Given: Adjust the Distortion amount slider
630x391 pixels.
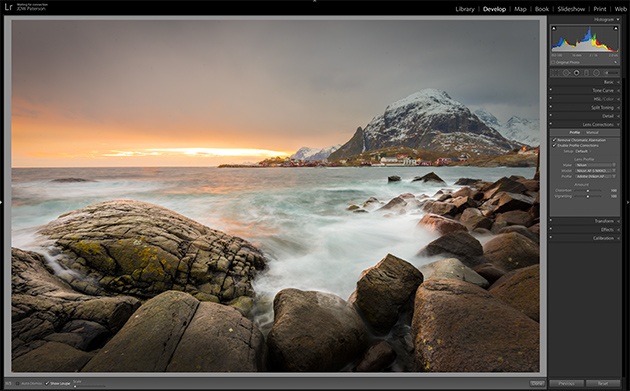Looking at the screenshot, I should (x=588, y=190).
